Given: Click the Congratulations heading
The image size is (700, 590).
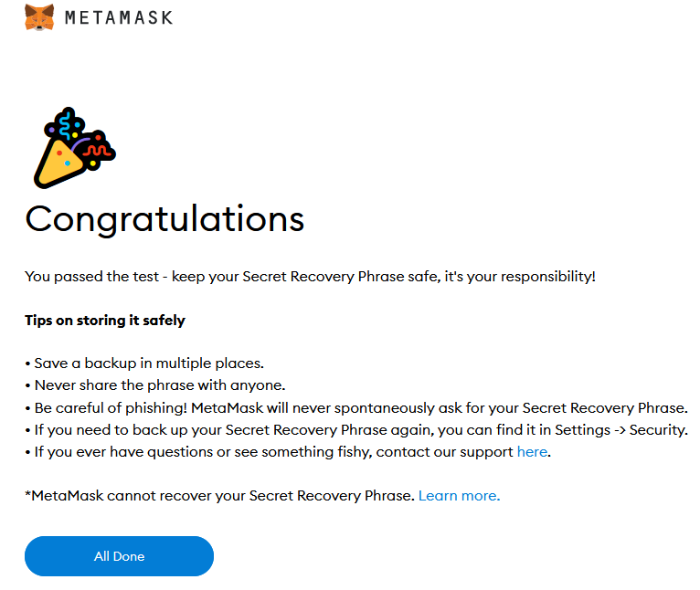Looking at the screenshot, I should point(164,219).
